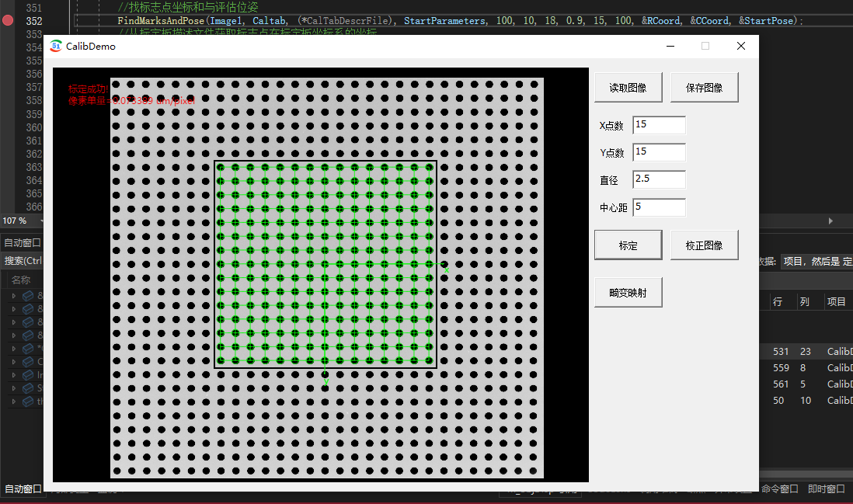Click the 校正图像 button
The height and width of the screenshot is (504, 853).
[704, 245]
